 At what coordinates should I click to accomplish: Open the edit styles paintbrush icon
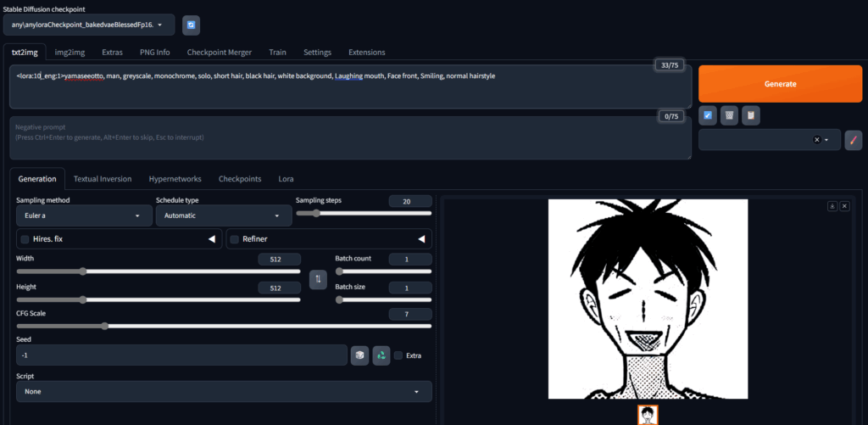[854, 140]
